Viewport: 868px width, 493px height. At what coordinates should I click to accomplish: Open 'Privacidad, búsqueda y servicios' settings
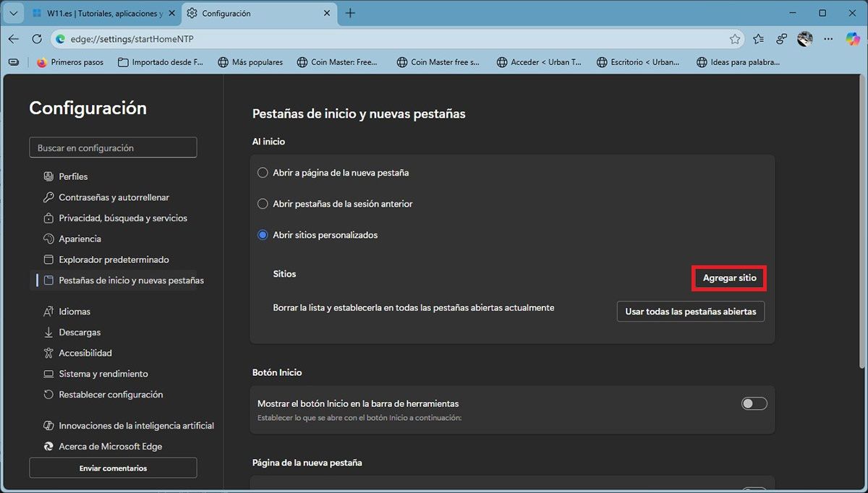point(122,218)
